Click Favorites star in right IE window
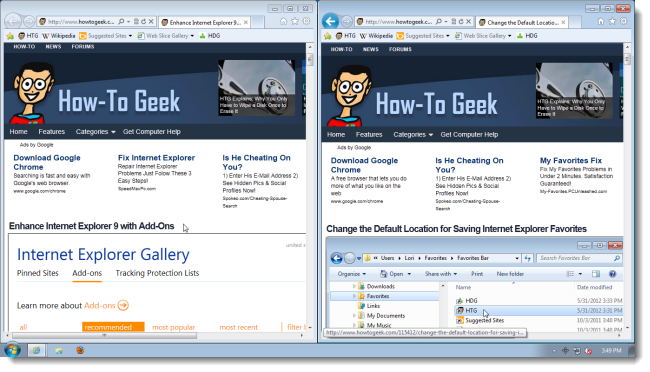 pyautogui.click(x=612, y=21)
